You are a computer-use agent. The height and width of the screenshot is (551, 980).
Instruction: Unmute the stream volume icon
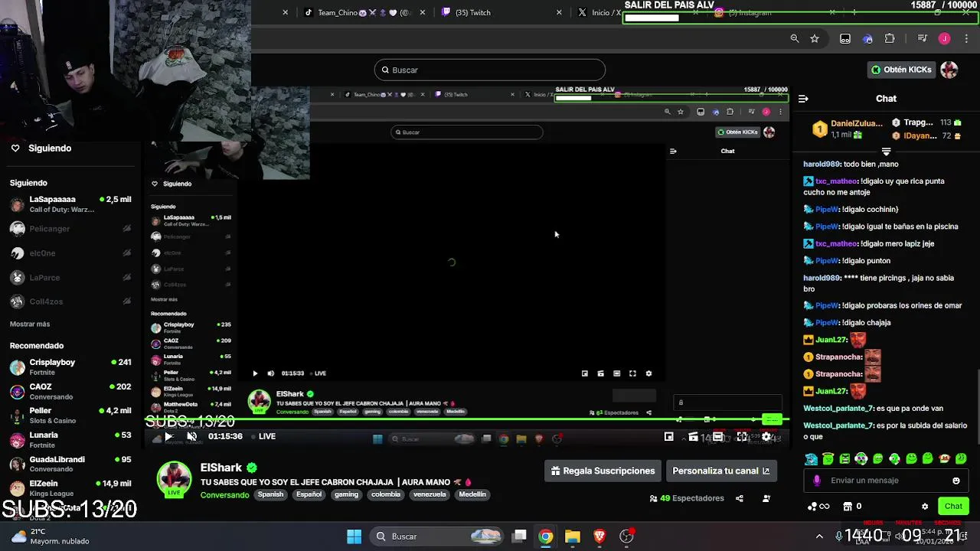coord(192,437)
